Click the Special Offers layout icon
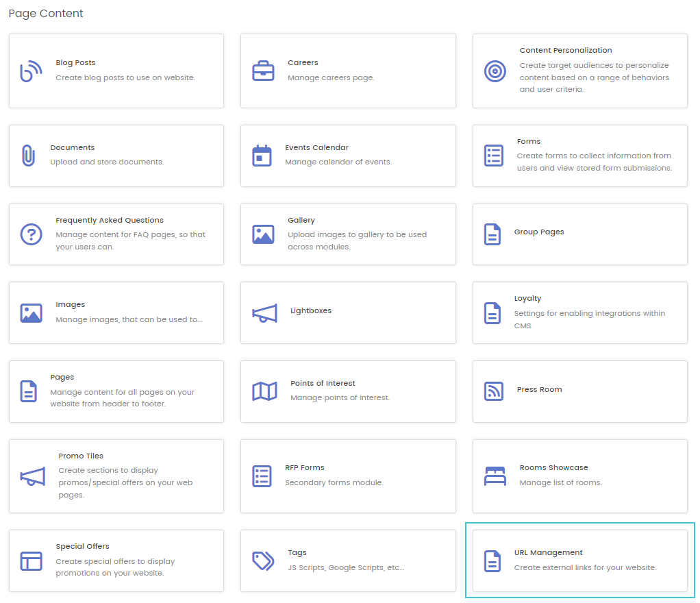700x603 pixels. coord(32,561)
